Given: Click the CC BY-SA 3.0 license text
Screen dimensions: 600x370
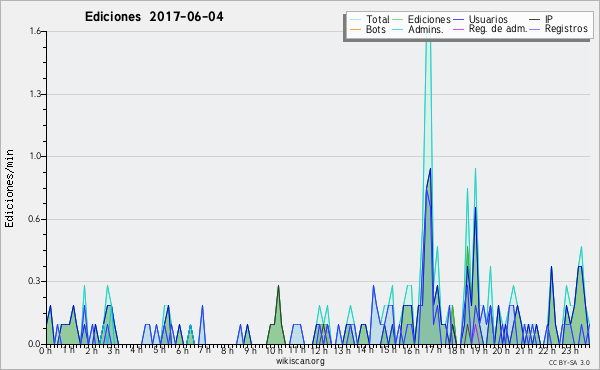Looking at the screenshot, I should tap(569, 362).
